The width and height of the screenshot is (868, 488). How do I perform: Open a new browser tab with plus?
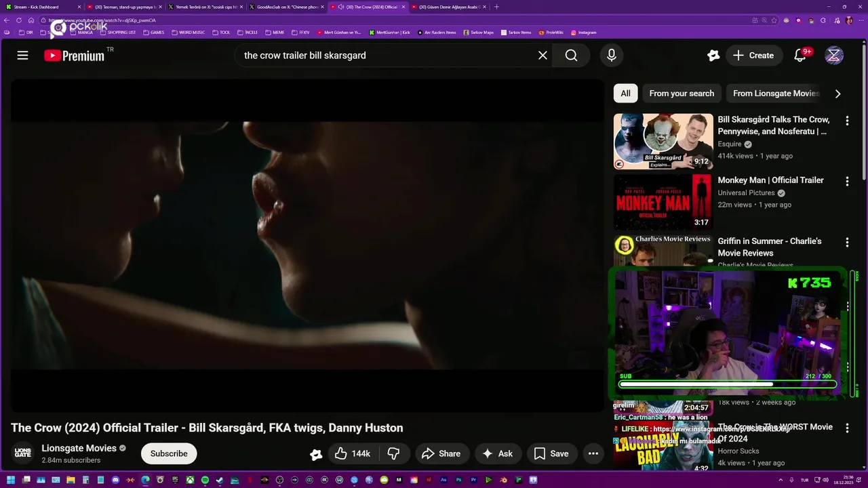(x=496, y=7)
